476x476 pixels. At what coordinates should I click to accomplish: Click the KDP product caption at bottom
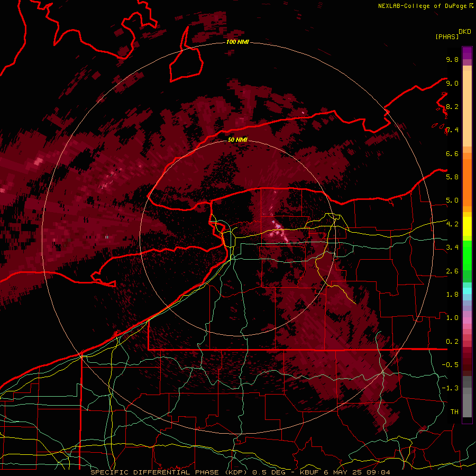pos(241,472)
